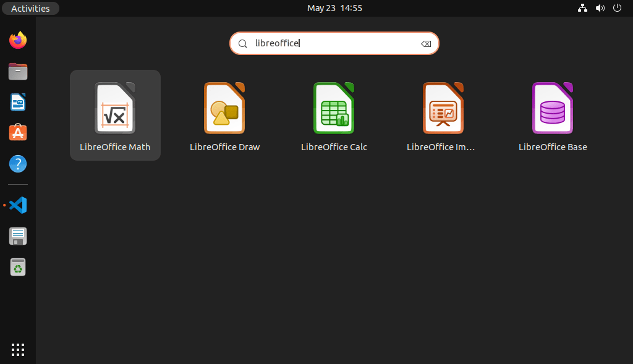Clear the search field text
Image resolution: width=633 pixels, height=364 pixels.
(426, 43)
